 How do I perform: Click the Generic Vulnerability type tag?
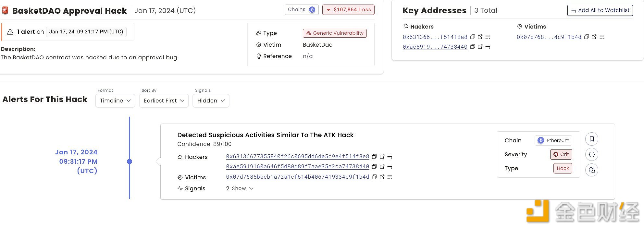335,33
